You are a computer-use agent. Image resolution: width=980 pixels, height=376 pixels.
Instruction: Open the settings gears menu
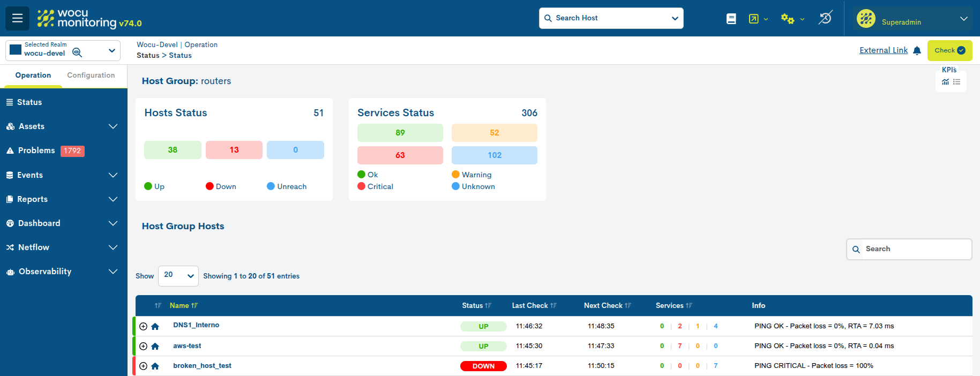[x=792, y=19]
